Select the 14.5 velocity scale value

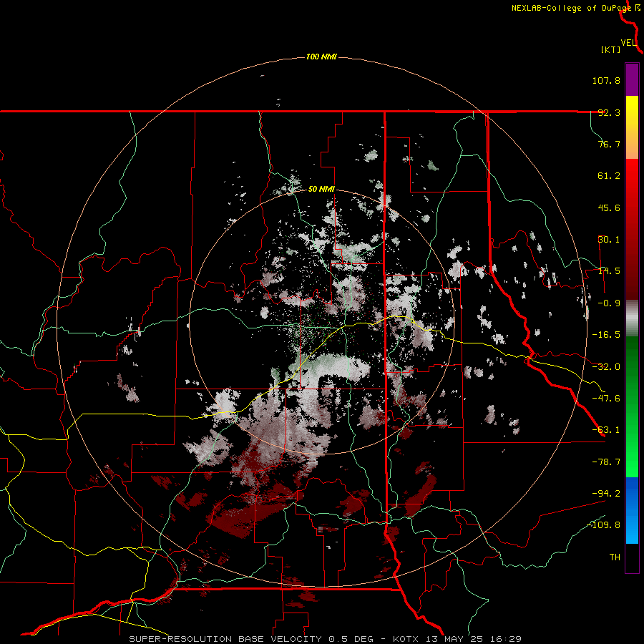click(x=609, y=271)
